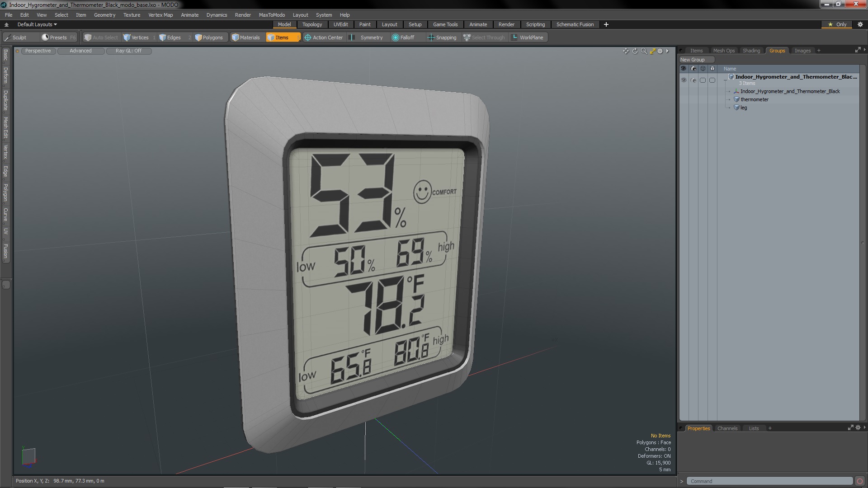868x488 pixels.
Task: Switch to the Mesh Ops tab
Action: tap(724, 51)
